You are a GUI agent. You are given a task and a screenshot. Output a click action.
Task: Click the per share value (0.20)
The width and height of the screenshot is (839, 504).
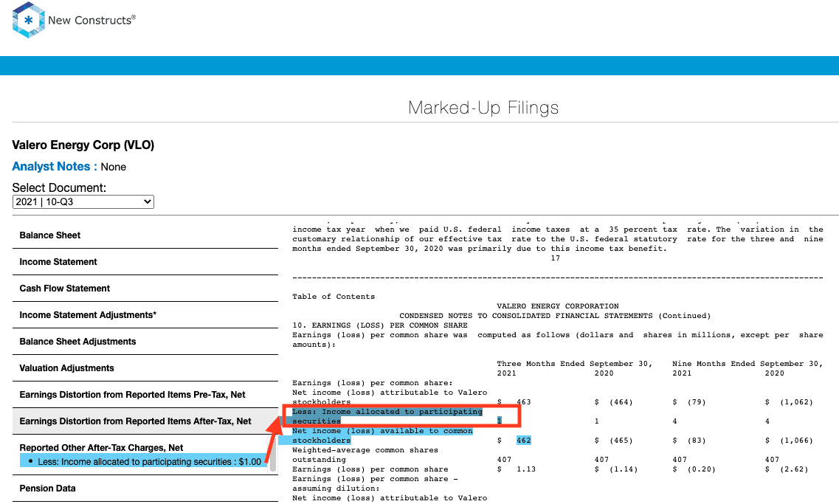coord(702,469)
